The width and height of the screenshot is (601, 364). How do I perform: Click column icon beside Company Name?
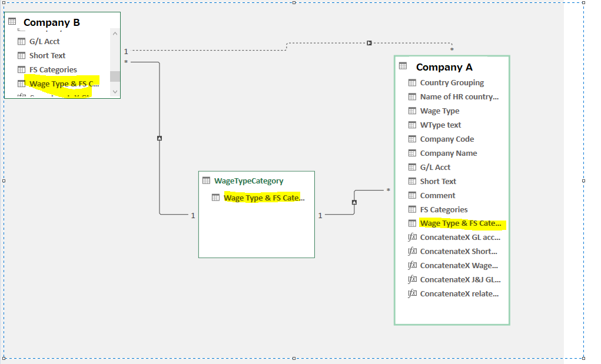(x=412, y=153)
